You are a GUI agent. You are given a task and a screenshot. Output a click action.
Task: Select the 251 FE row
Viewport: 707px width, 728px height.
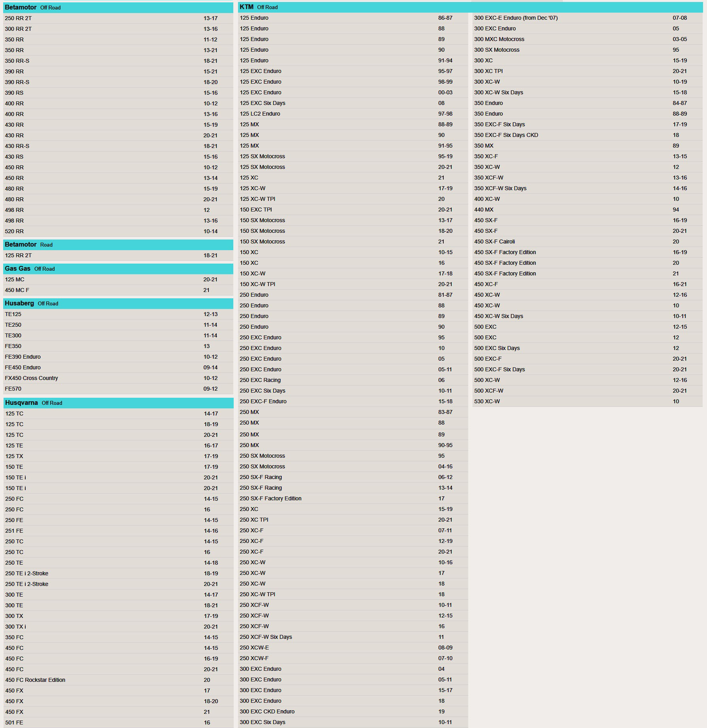(x=118, y=531)
